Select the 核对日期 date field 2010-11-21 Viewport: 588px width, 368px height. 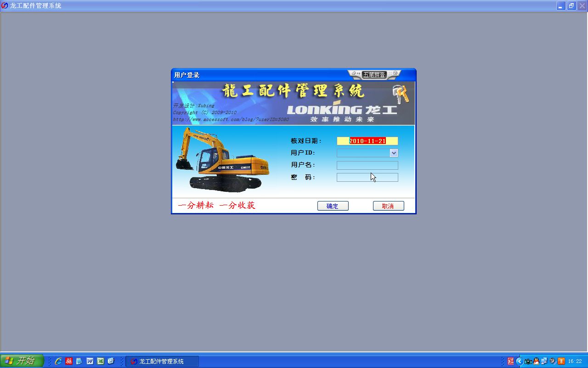click(367, 141)
